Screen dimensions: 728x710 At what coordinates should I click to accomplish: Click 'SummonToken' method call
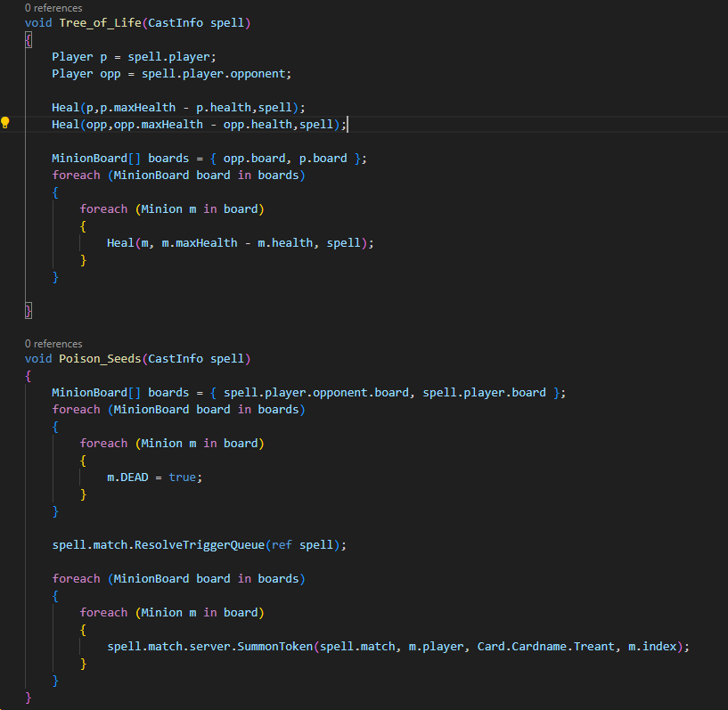point(274,647)
